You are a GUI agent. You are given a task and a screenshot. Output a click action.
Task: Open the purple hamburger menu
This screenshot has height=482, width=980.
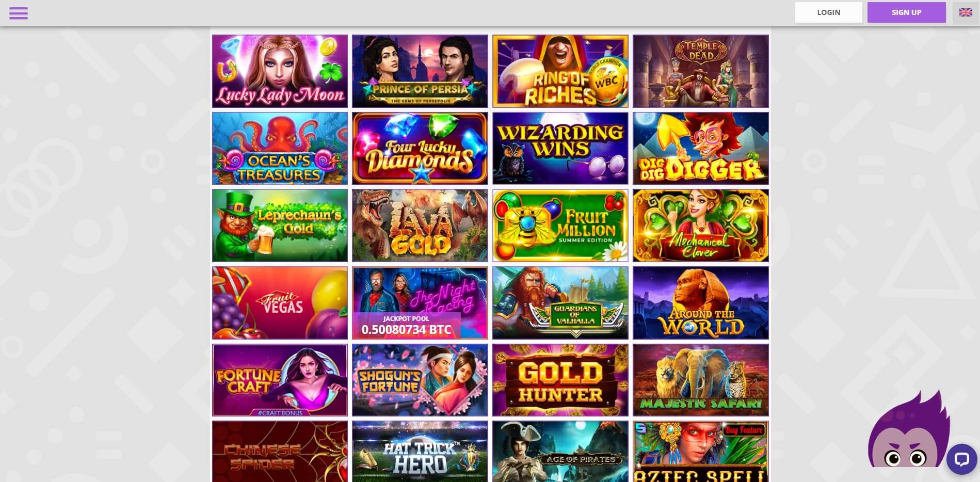coord(18,13)
